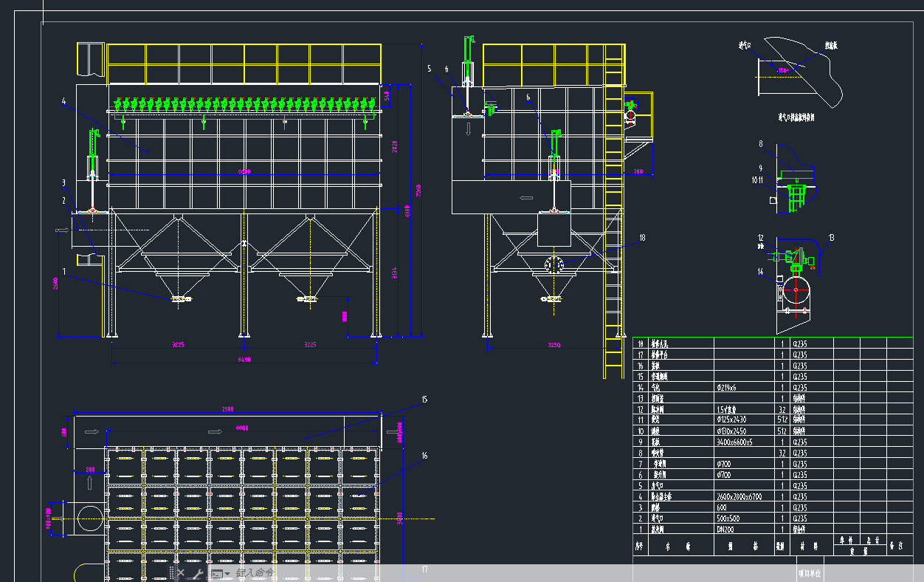Click the 项目单位 title block cell

pos(810,572)
